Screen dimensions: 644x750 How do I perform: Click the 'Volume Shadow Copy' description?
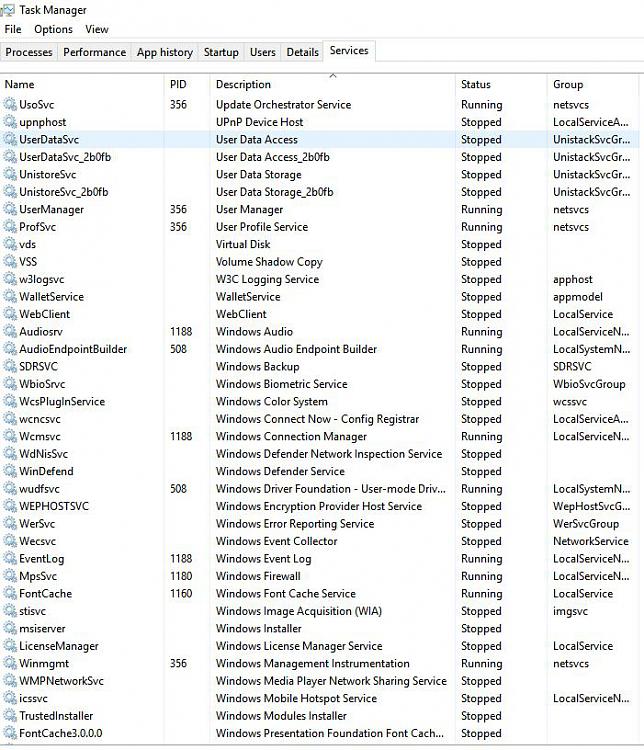(269, 262)
